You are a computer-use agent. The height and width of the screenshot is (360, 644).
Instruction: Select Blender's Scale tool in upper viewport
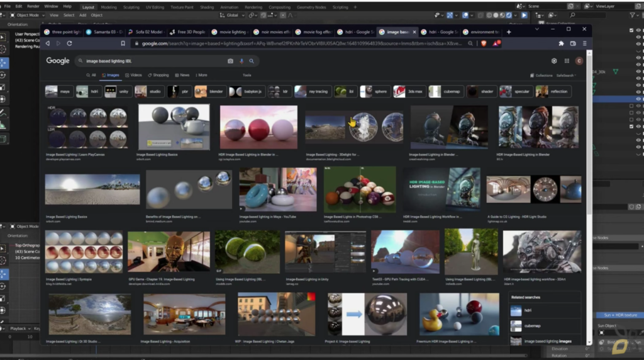(x=3, y=87)
